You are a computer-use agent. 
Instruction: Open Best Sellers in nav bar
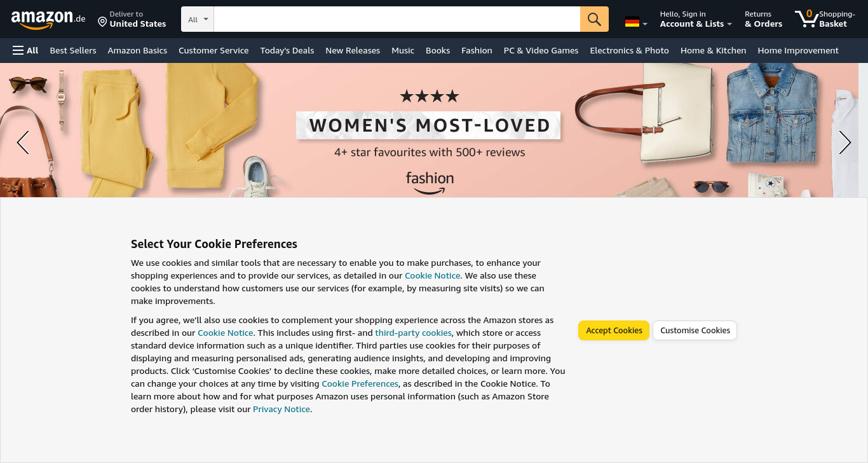pos(73,50)
